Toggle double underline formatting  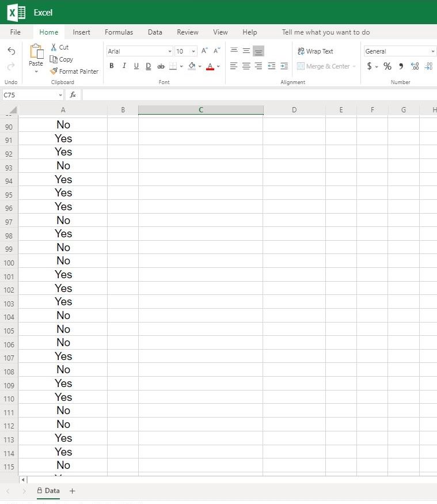point(148,66)
